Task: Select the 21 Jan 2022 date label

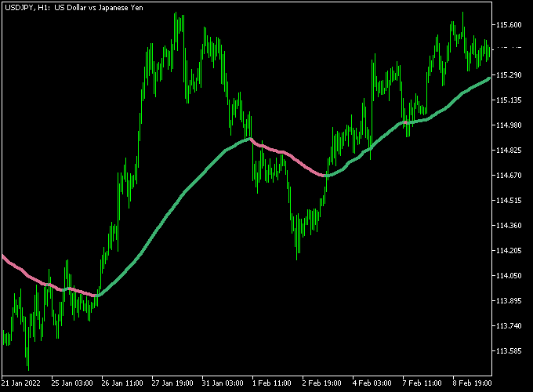Action: [20, 384]
